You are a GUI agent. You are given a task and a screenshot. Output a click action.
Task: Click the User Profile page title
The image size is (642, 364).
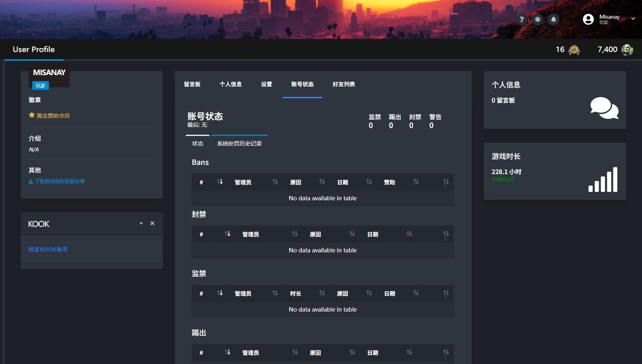[x=34, y=49]
